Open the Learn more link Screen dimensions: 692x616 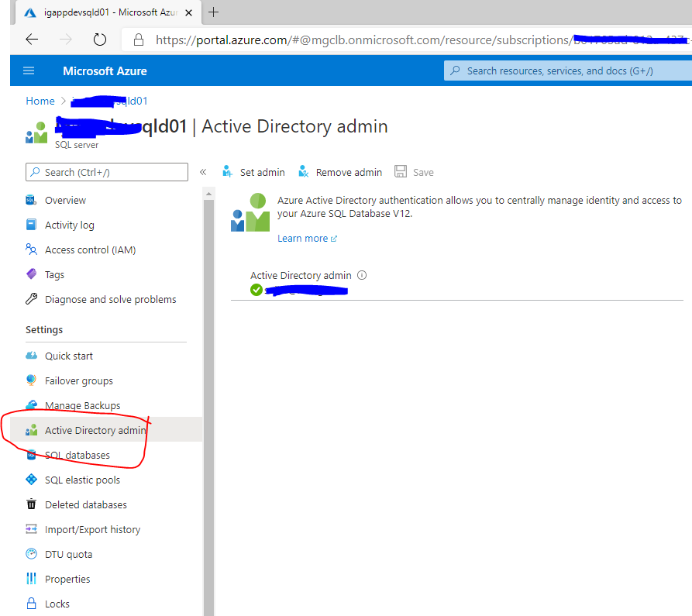(307, 239)
